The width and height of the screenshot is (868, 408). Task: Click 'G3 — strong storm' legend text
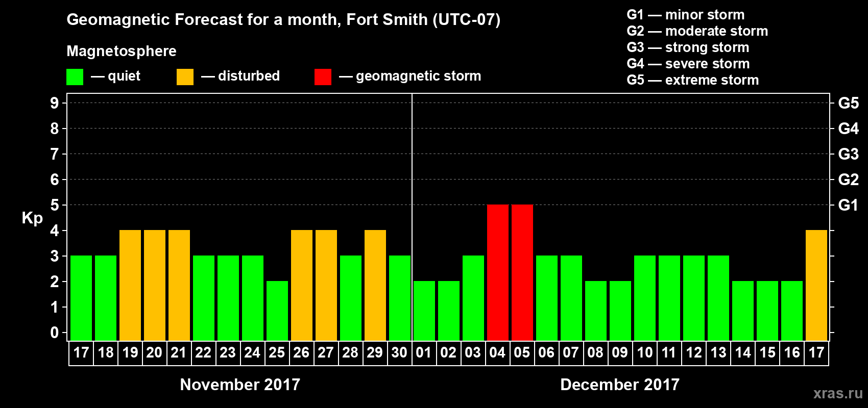(688, 47)
